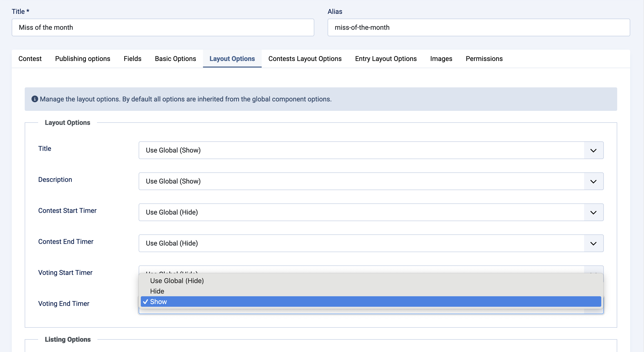The width and height of the screenshot is (644, 352).
Task: Click the info icon in the notice banner
Action: coord(35,99)
